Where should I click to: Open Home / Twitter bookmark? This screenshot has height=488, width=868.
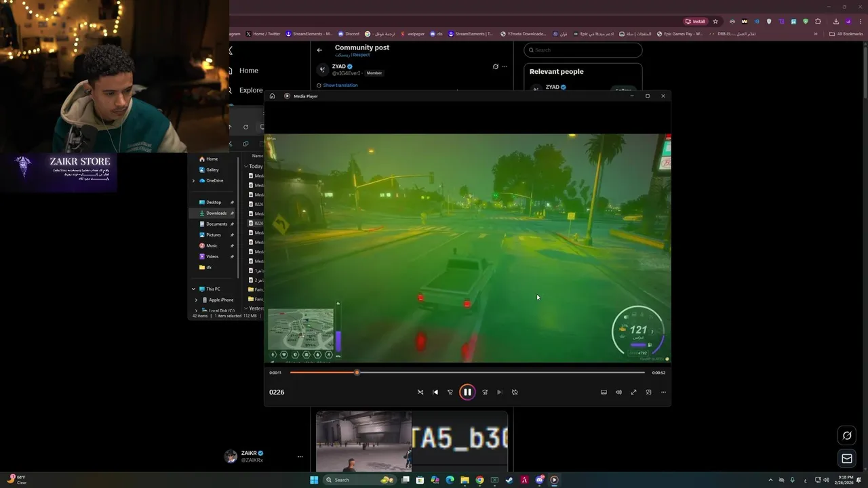point(263,34)
